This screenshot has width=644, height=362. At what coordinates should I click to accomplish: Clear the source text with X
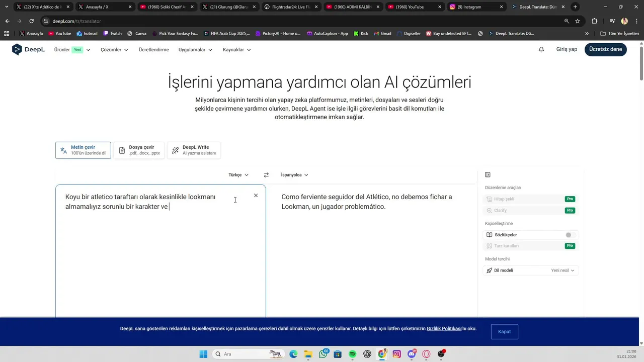(x=256, y=196)
